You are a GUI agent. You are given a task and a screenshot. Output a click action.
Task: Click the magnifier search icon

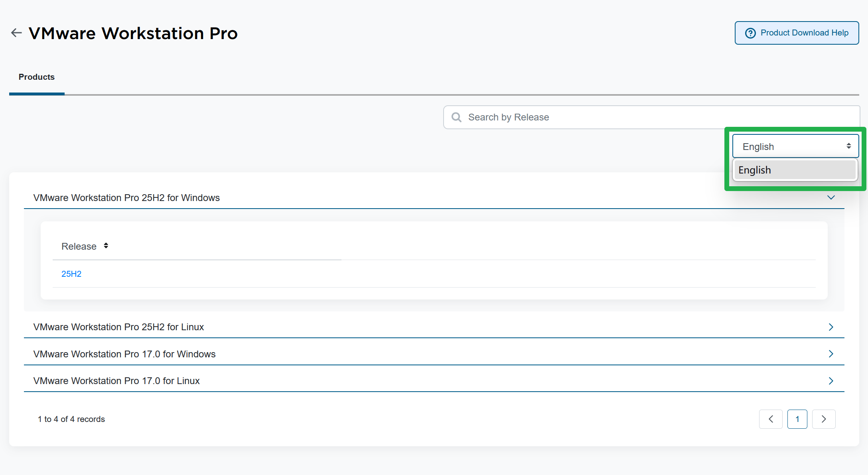tap(456, 117)
